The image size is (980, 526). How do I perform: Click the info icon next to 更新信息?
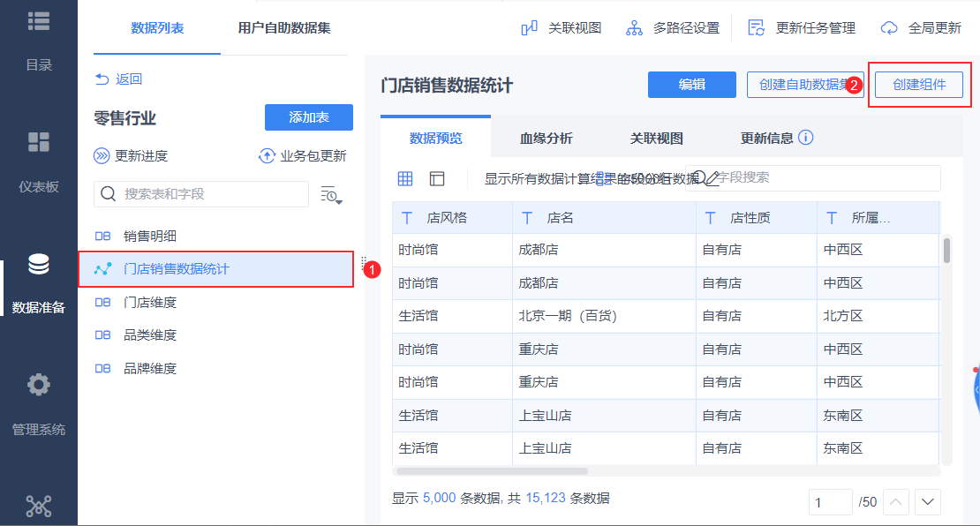pos(806,138)
